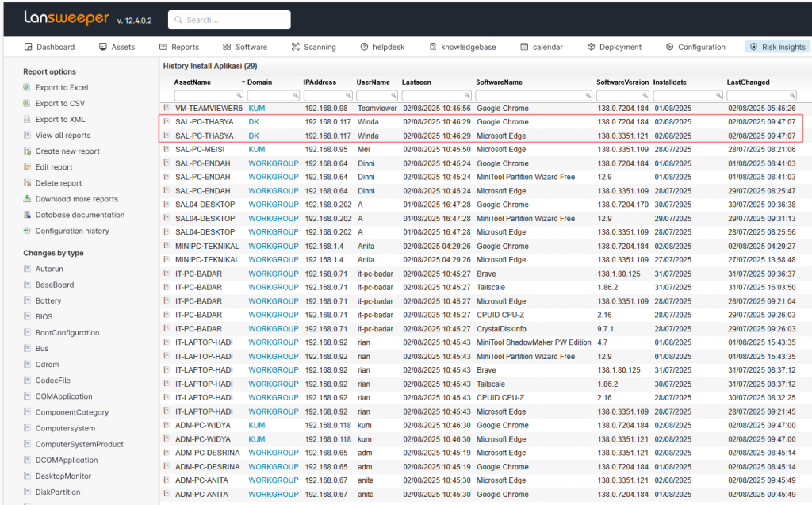This screenshot has width=812, height=505.
Task: Click the magnifier in AssetName filter
Action: 239,95
